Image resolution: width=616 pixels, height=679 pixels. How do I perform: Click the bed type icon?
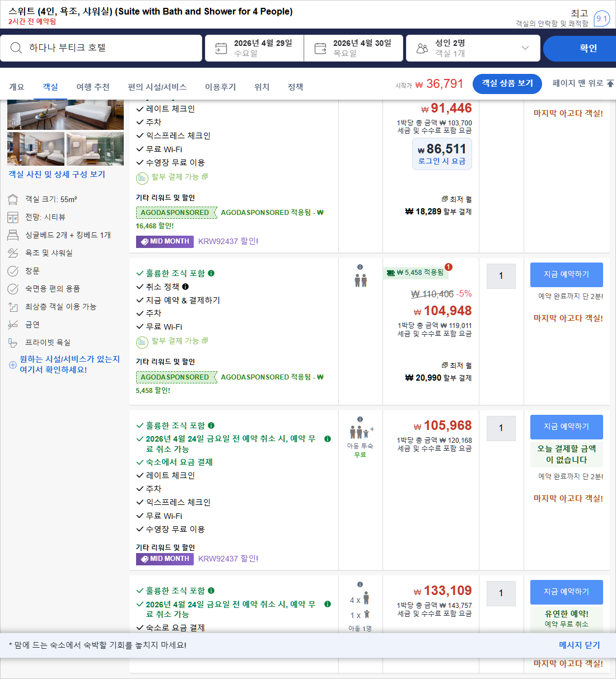point(13,235)
